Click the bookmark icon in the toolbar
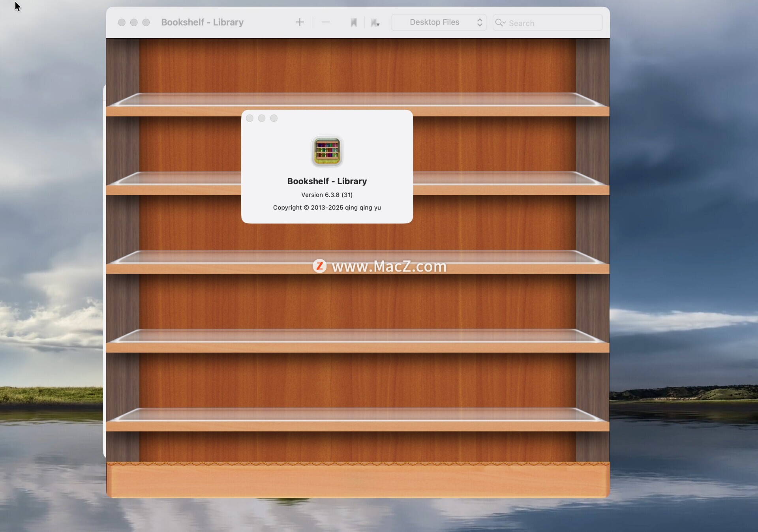 (353, 22)
